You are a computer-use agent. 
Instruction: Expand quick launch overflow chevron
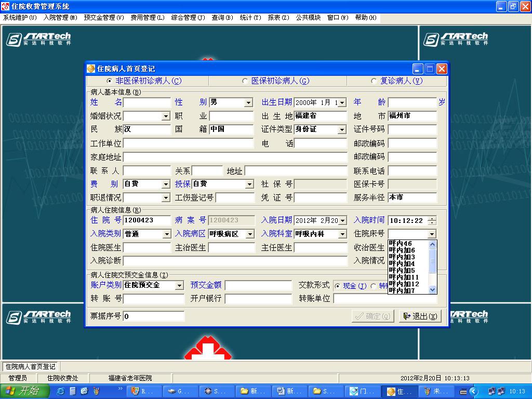click(120, 389)
